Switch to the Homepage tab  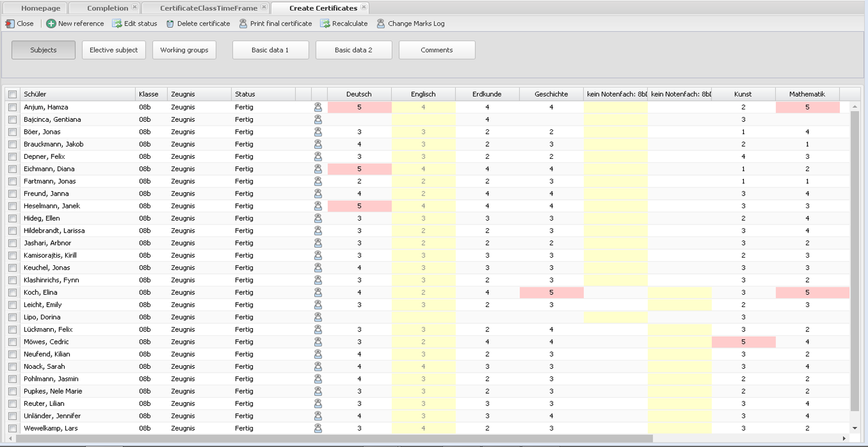coord(41,8)
